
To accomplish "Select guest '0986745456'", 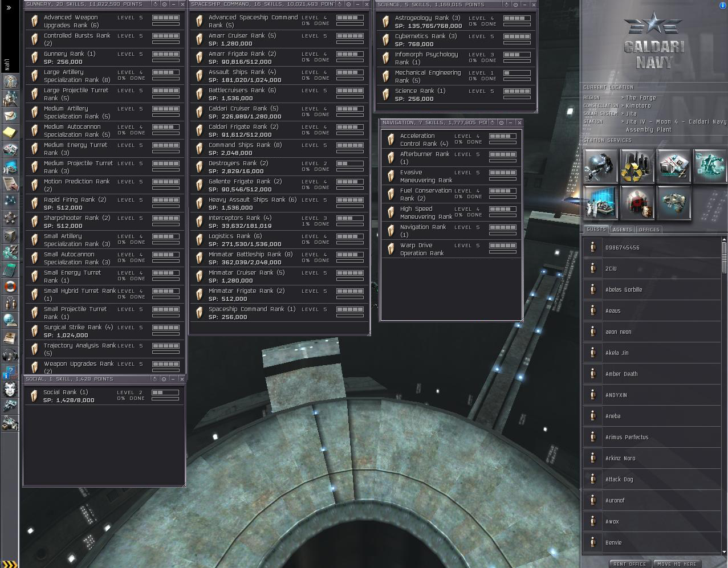I will click(652, 247).
